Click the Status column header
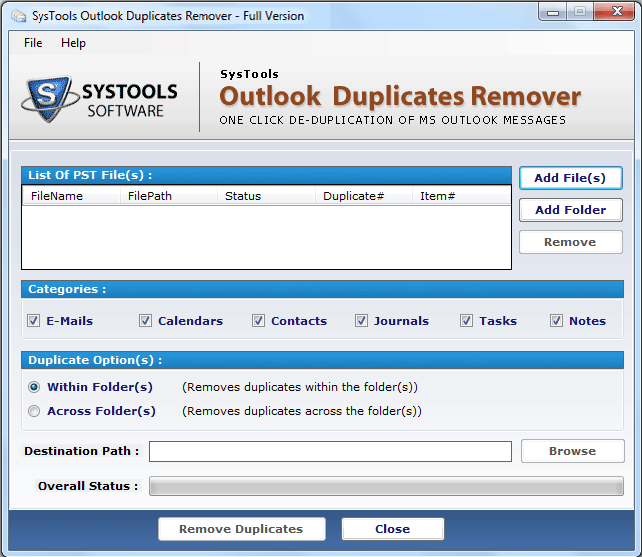Screen dimensions: 642x557 click(266, 196)
